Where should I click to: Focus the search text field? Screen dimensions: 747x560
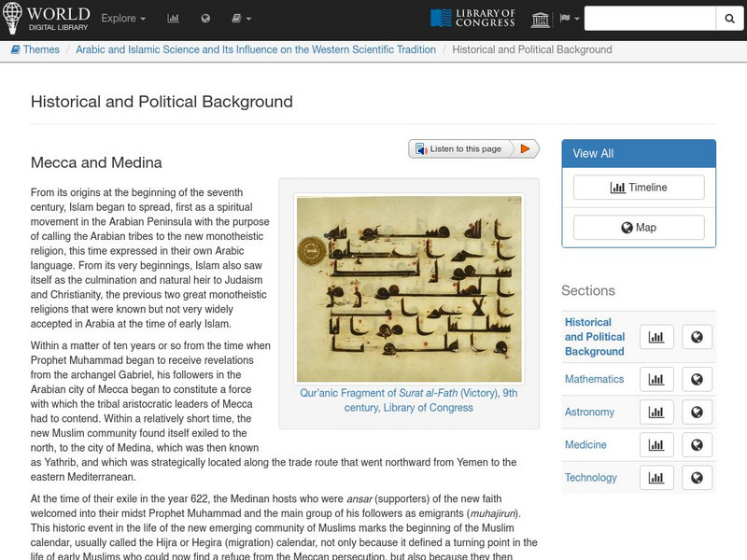[x=650, y=19]
